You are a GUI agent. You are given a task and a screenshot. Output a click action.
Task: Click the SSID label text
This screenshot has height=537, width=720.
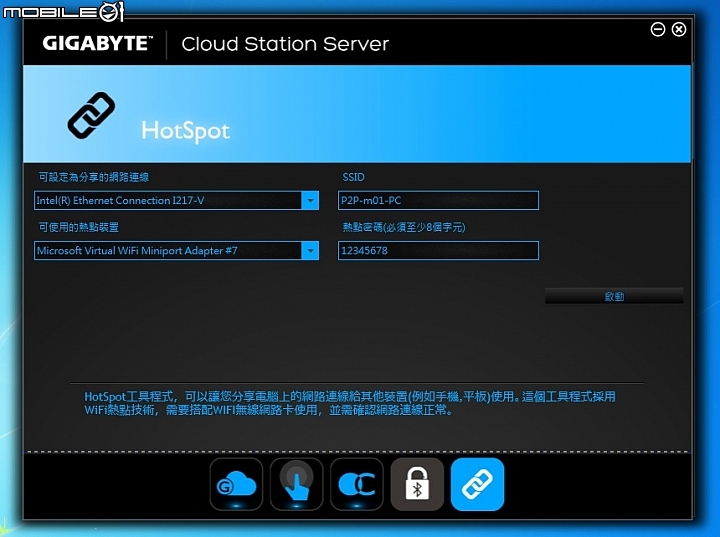pyautogui.click(x=353, y=177)
